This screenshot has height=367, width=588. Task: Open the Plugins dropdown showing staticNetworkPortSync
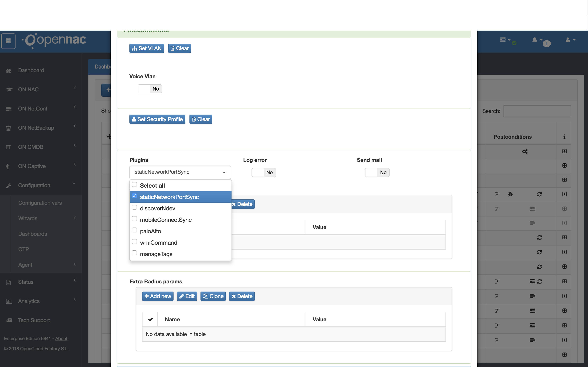pyautogui.click(x=180, y=172)
